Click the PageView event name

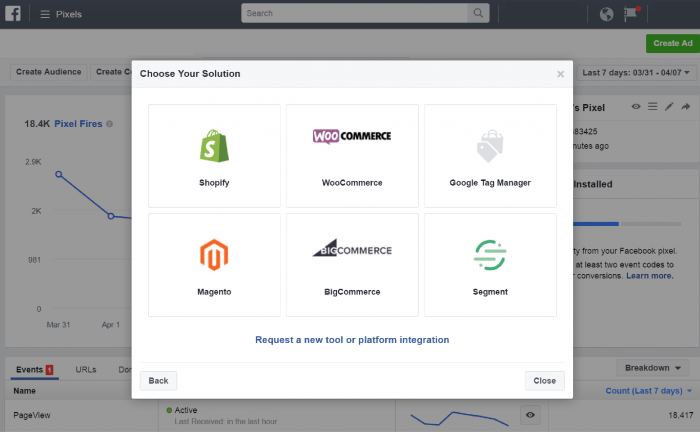(32, 415)
